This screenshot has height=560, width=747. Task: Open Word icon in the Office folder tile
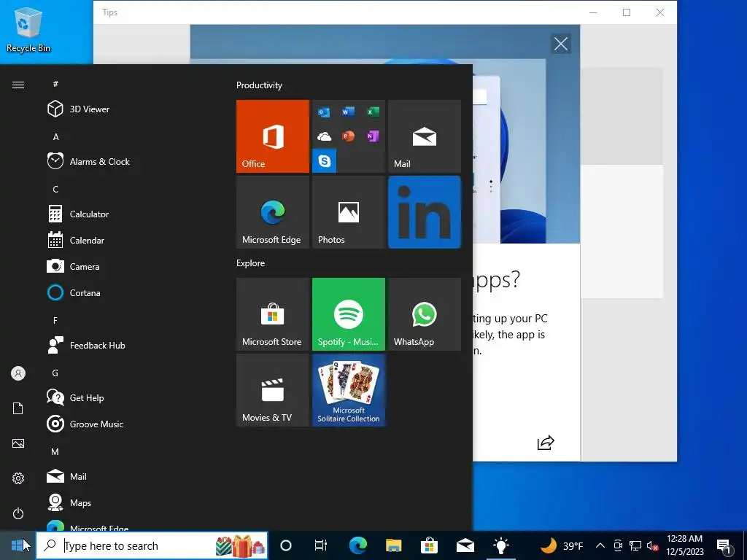[348, 112]
